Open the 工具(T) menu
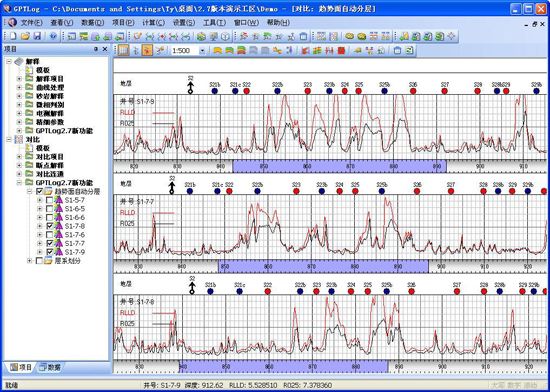The image size is (550, 392). pyautogui.click(x=214, y=23)
